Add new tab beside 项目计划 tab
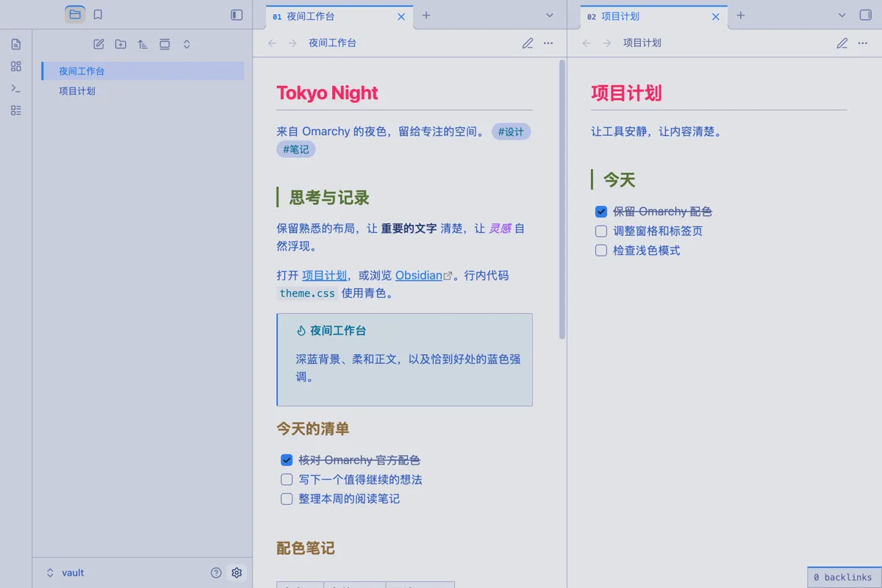882x588 pixels. tap(741, 15)
